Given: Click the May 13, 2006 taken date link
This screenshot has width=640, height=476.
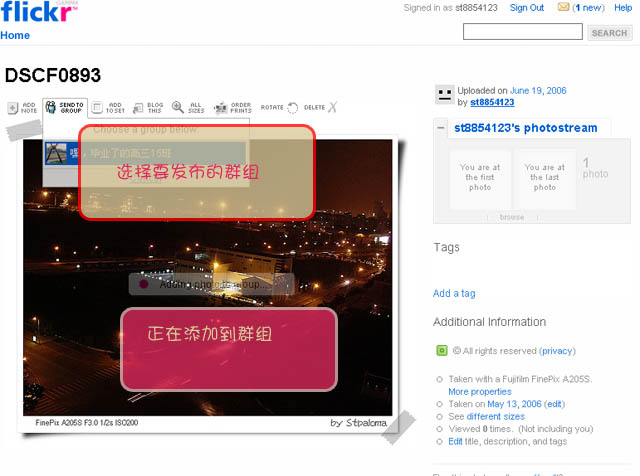Looking at the screenshot, I should coord(514,404).
